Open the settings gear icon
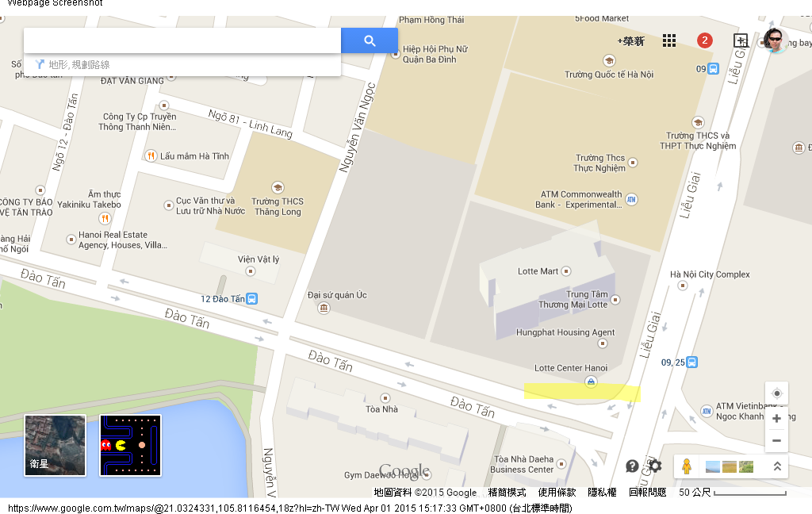Image resolution: width=812 pixels, height=514 pixels. [655, 466]
